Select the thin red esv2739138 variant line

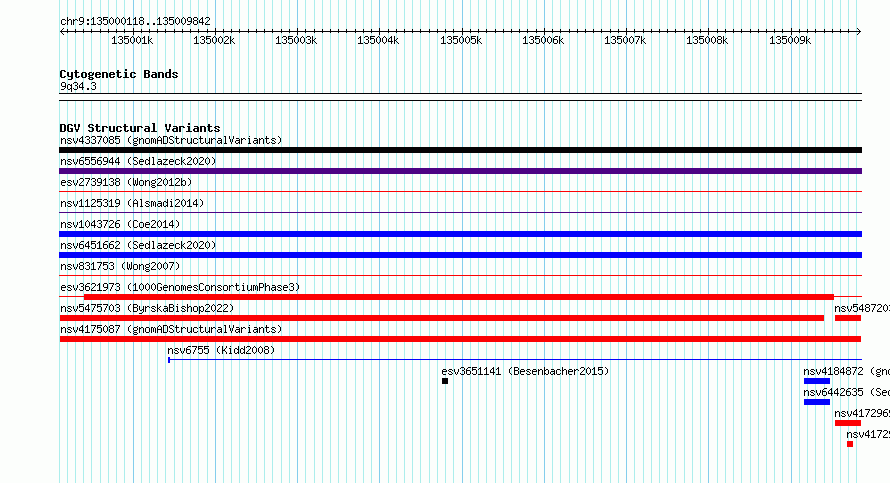point(460,192)
